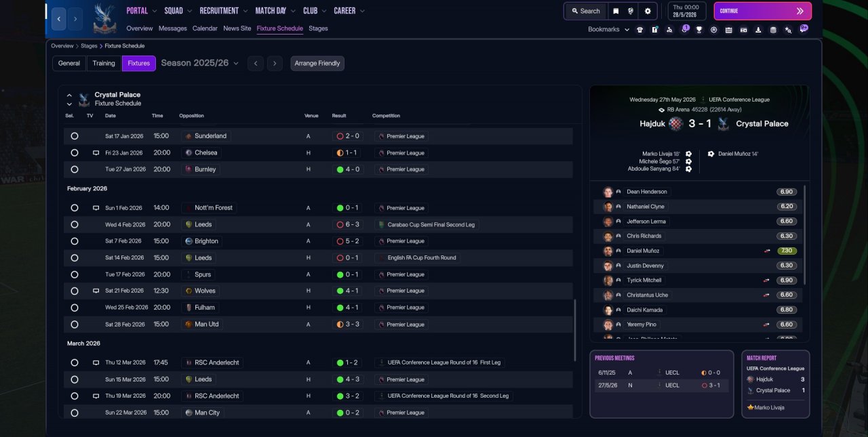This screenshot has width=868, height=437.
Task: Click the Crystal Palace crest in match summary
Action: coord(723,124)
